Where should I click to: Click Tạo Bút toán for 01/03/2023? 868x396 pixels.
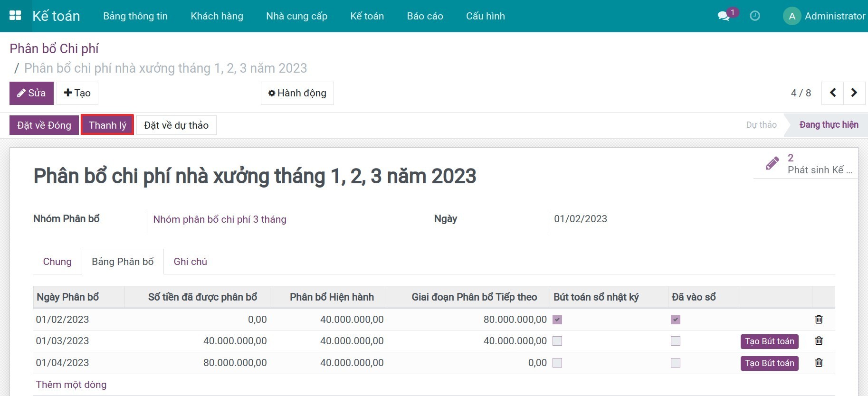coord(769,341)
